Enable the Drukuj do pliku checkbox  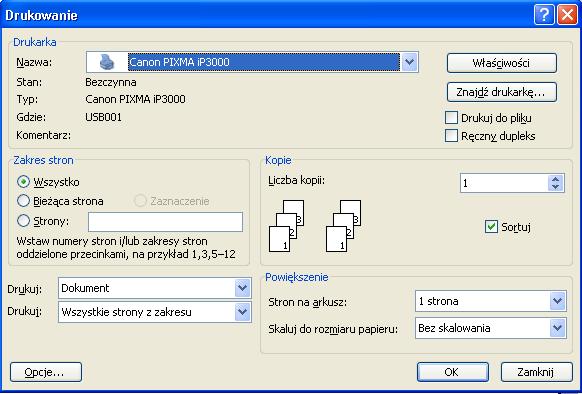point(451,118)
